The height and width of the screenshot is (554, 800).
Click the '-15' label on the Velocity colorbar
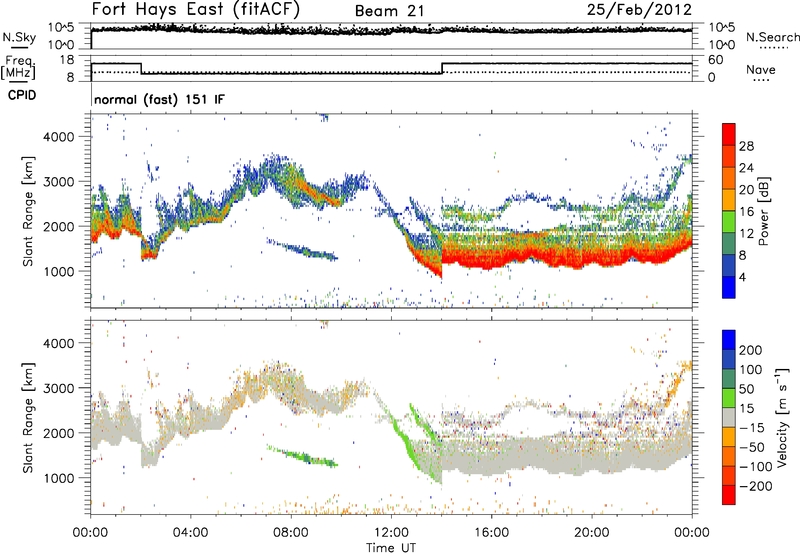tap(752, 428)
